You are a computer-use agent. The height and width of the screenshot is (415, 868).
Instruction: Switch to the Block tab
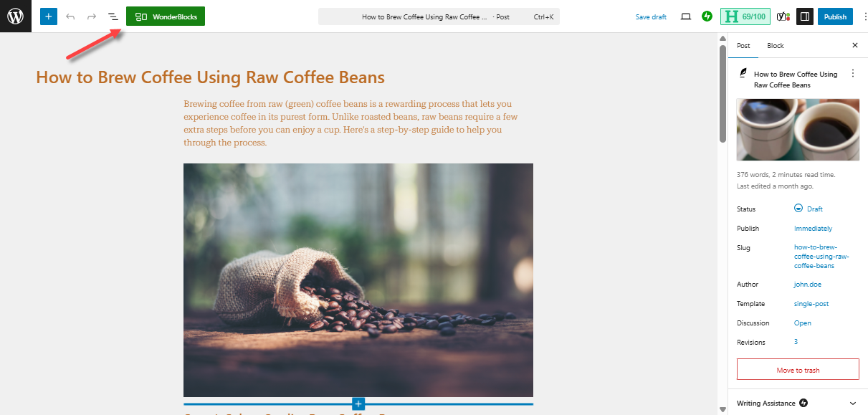(775, 45)
